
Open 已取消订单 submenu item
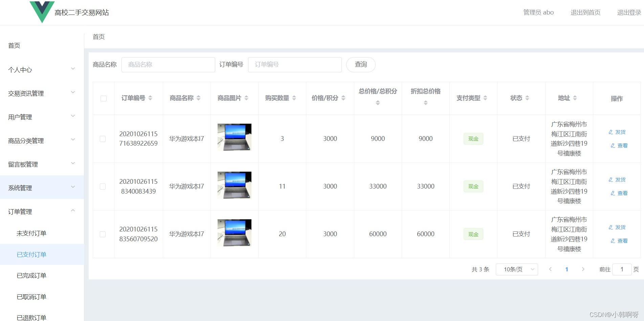click(42, 297)
